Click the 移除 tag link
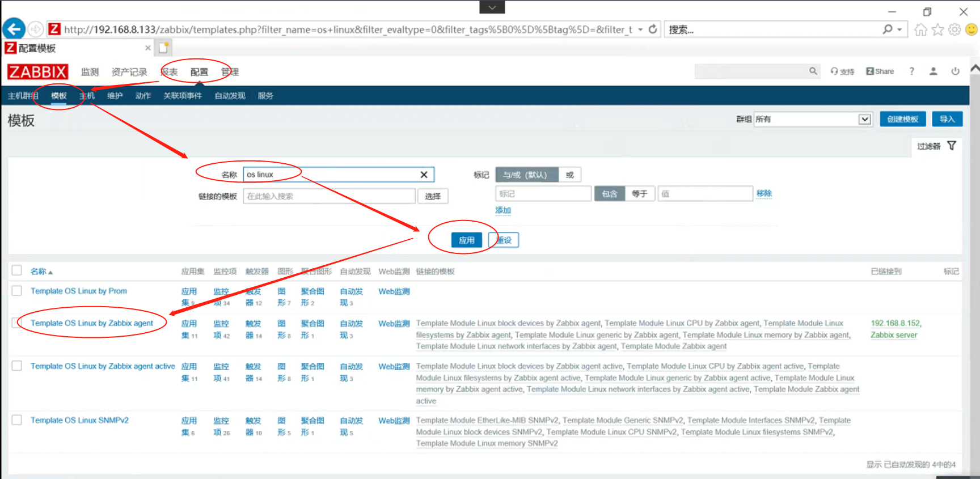This screenshot has width=980, height=479. (764, 193)
